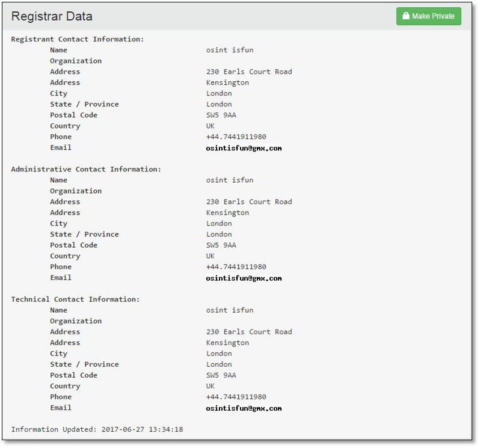Click the Technical contact name value
The width and height of the screenshot is (480, 448).
(230, 310)
